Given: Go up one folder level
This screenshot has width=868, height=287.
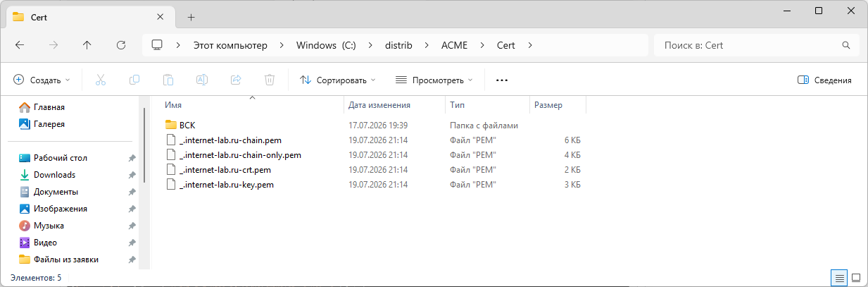Looking at the screenshot, I should [x=87, y=45].
